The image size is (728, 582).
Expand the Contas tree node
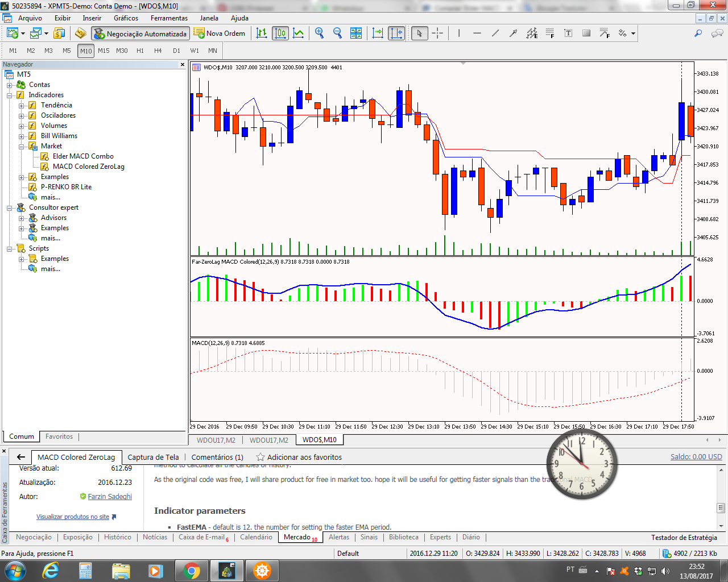click(9, 85)
